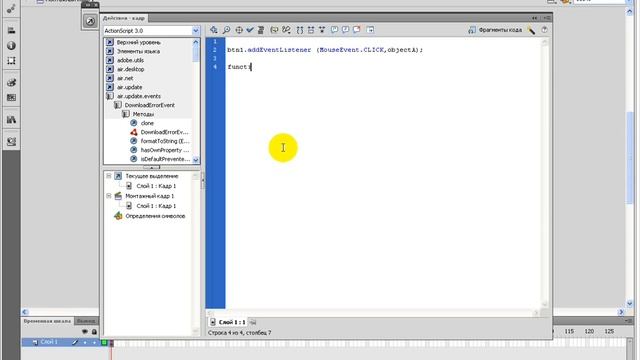The width and height of the screenshot is (640, 360).
Task: Expand the air.update package
Action: [x=110, y=87]
